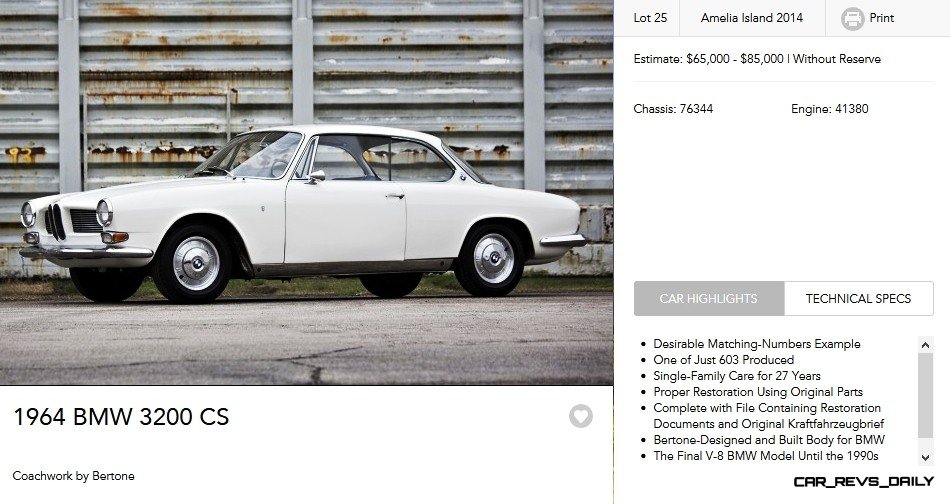Click the highlights scrollbar up arrow

[925, 345]
